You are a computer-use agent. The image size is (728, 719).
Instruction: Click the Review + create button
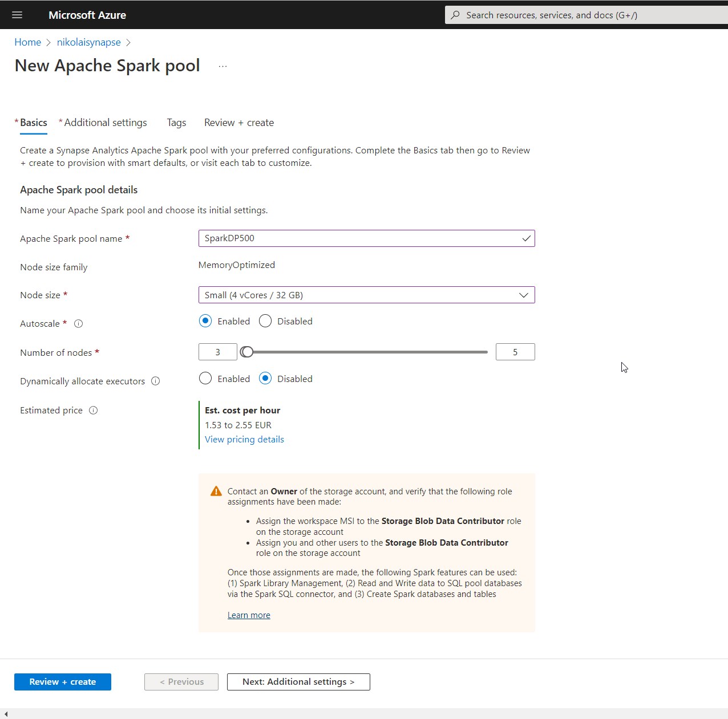[63, 681]
